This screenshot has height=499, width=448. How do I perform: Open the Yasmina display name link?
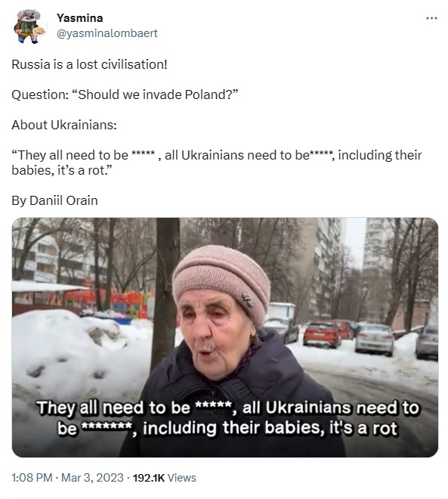coord(80,18)
